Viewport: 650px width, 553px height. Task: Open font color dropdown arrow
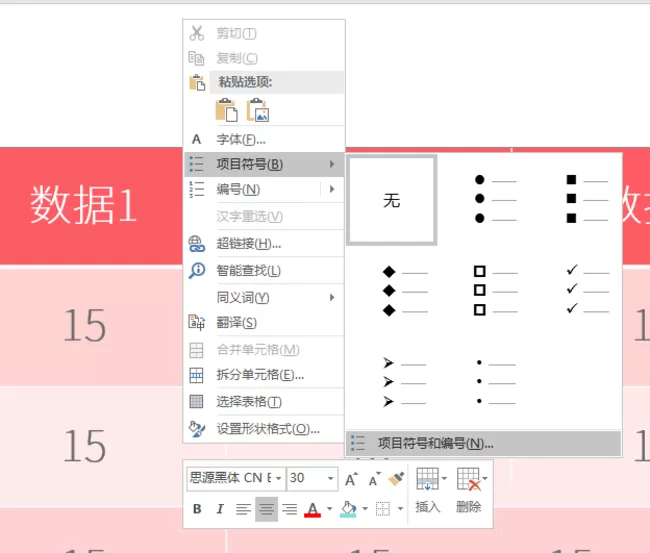(330, 509)
